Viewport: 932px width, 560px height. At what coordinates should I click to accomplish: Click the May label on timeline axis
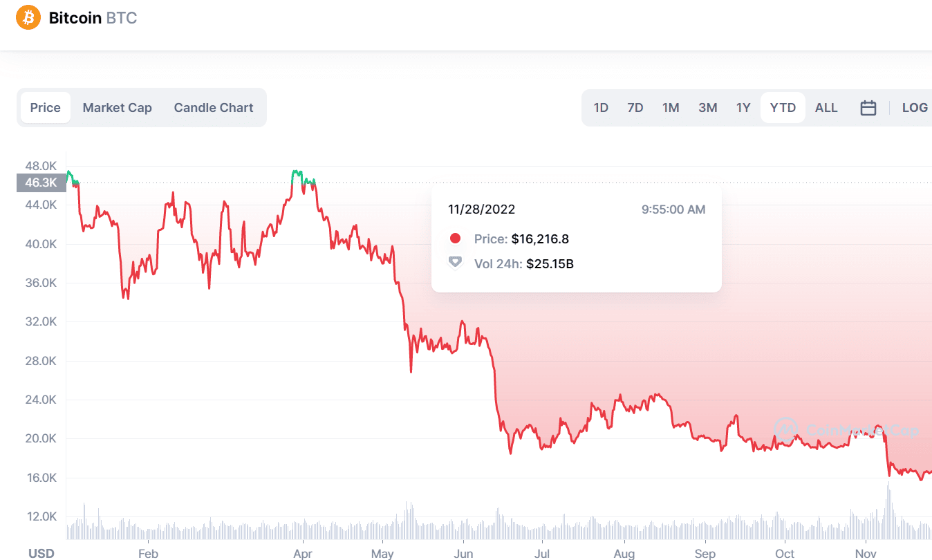pos(382,553)
